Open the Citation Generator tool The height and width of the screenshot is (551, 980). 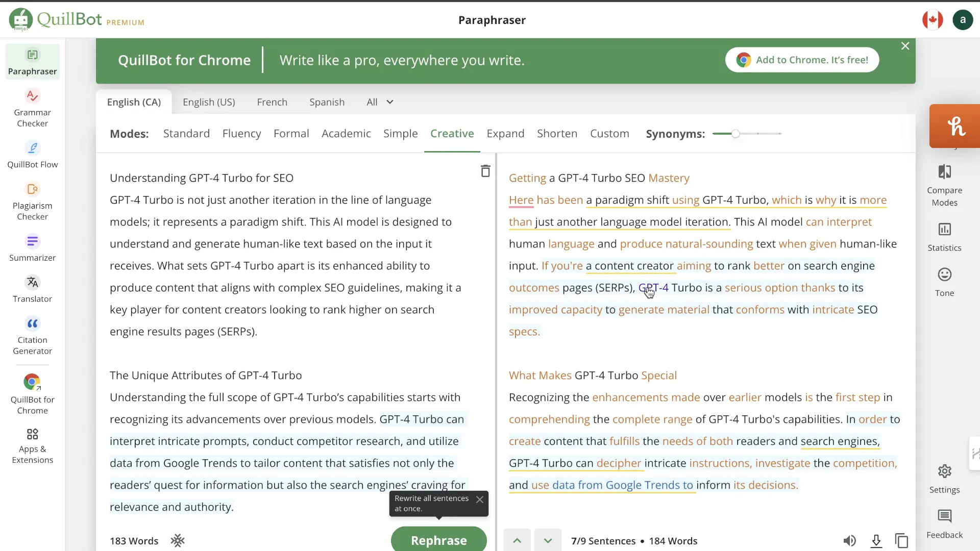[x=33, y=336]
